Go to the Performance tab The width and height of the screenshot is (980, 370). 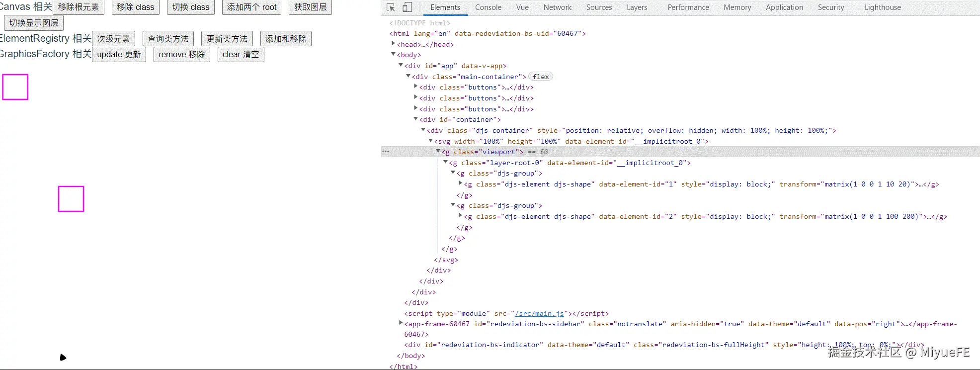pos(688,7)
